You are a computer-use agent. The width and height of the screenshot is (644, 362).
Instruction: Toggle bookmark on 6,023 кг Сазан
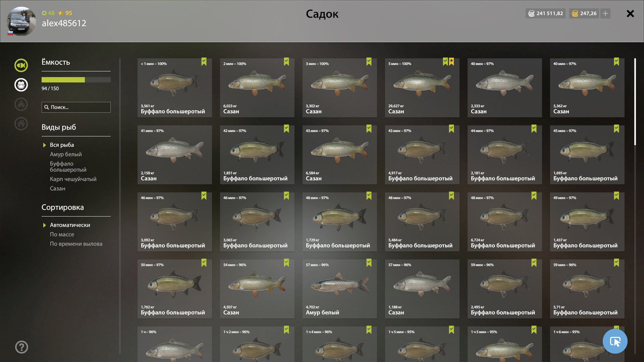coord(286,62)
